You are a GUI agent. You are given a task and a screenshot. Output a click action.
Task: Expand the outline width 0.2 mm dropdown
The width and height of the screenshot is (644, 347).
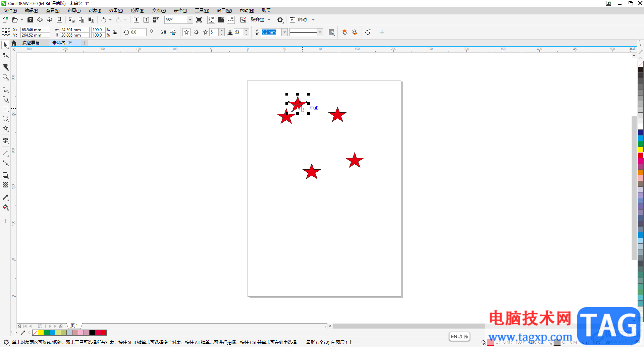pyautogui.click(x=285, y=32)
